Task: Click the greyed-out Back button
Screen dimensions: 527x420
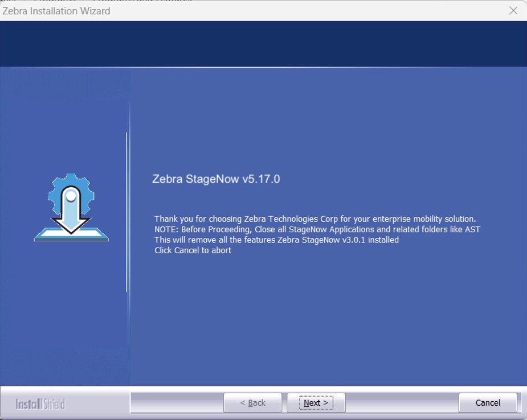Action: pos(252,402)
